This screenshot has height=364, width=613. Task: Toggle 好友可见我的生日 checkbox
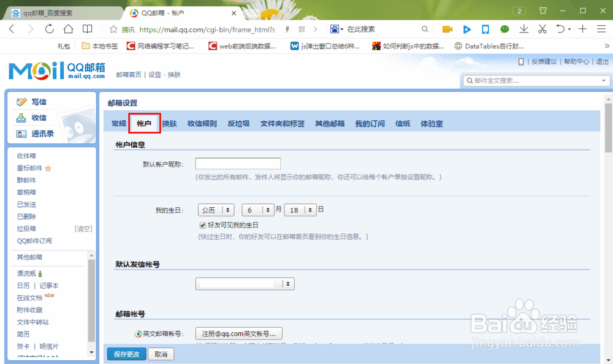click(x=202, y=226)
